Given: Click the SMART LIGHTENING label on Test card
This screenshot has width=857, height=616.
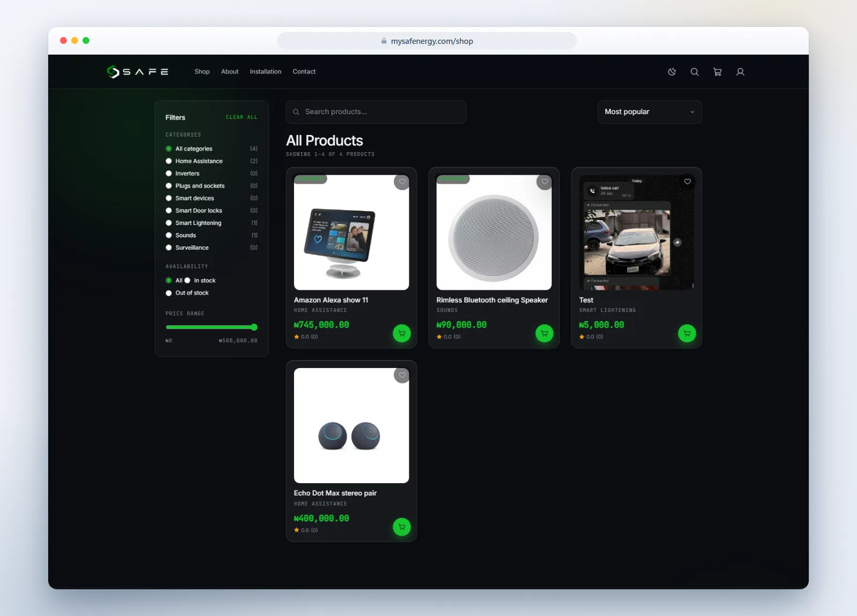Looking at the screenshot, I should [x=607, y=310].
